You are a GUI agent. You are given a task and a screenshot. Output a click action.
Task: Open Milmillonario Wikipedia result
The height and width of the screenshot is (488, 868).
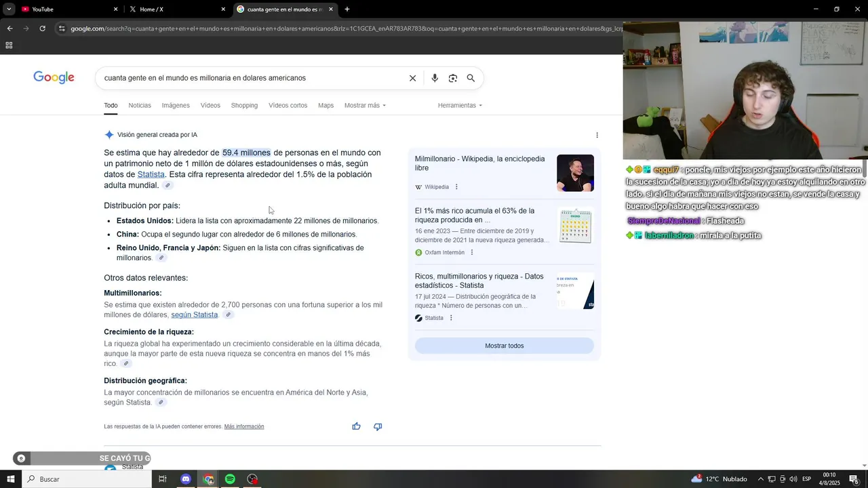tap(479, 163)
